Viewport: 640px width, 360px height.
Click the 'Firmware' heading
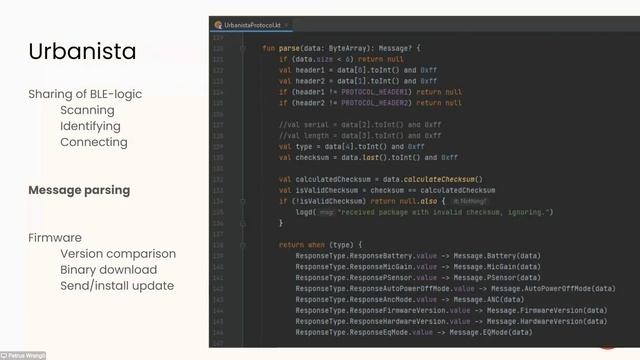[55, 238]
